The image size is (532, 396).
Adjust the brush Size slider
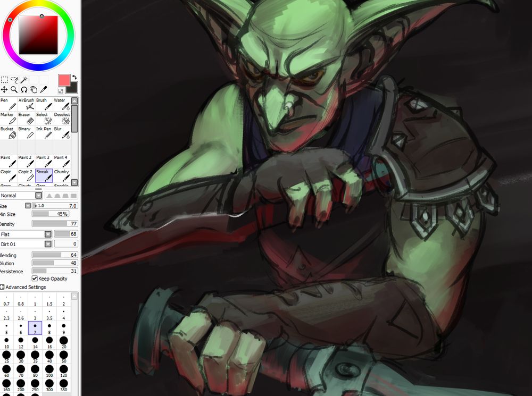click(x=55, y=206)
